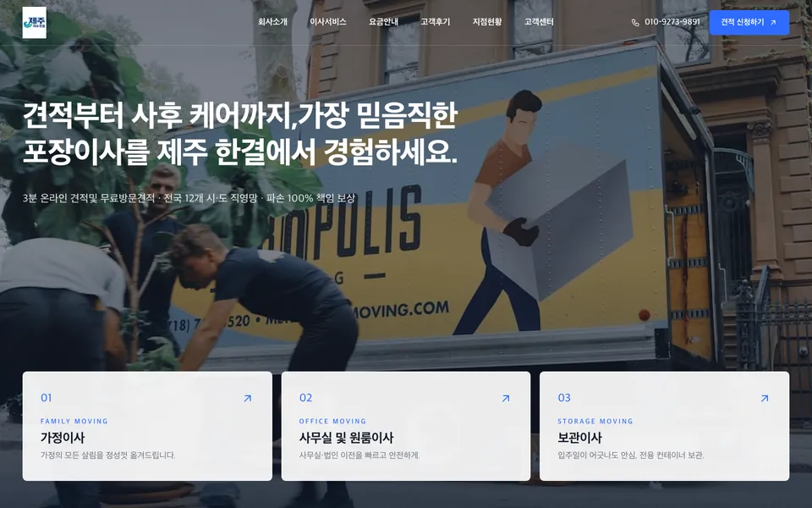
Task: Click the phone icon beside 010-9273-9891
Action: [x=635, y=22]
